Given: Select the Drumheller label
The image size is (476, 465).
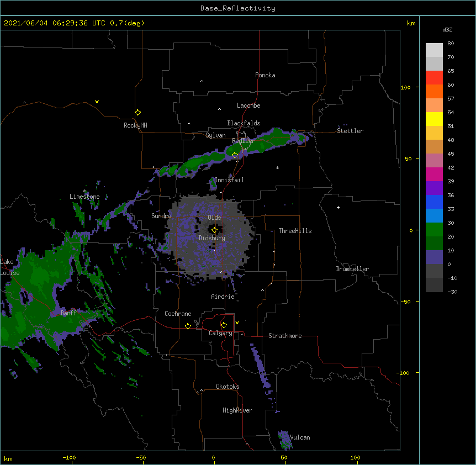Looking at the screenshot, I should point(352,269).
